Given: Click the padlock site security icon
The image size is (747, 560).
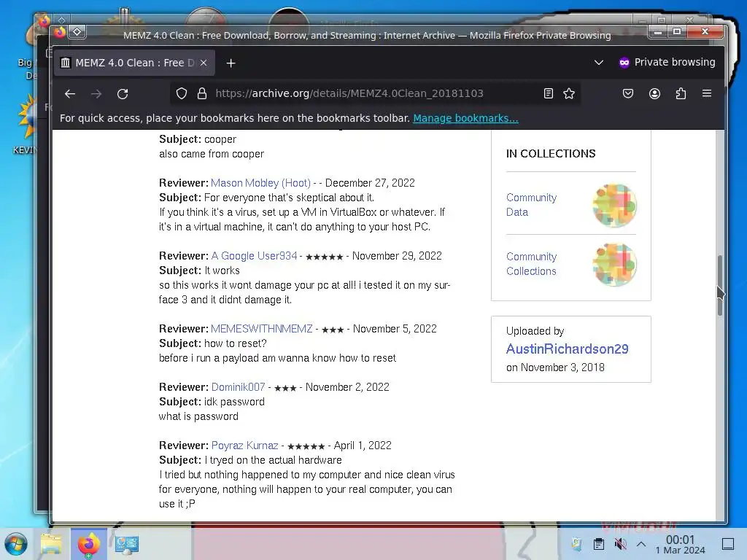Looking at the screenshot, I should pyautogui.click(x=202, y=93).
